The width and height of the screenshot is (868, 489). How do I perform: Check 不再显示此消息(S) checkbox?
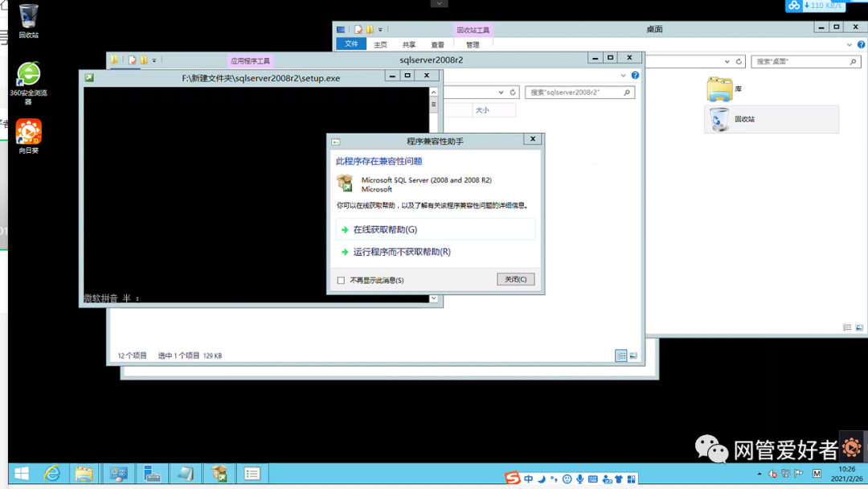[x=341, y=280]
